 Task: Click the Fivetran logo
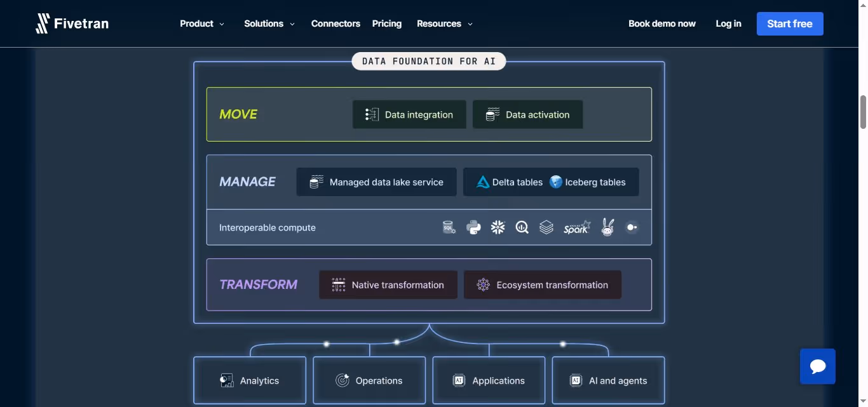coord(72,23)
